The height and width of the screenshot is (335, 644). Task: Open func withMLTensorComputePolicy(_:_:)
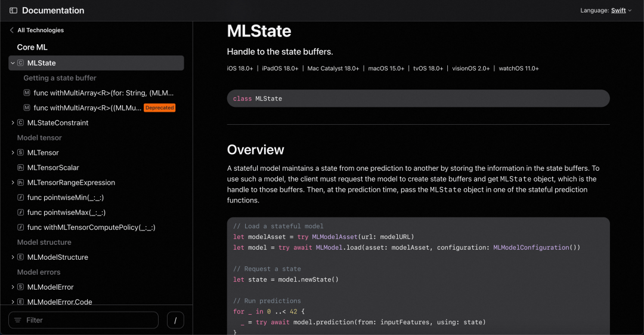[x=91, y=227]
